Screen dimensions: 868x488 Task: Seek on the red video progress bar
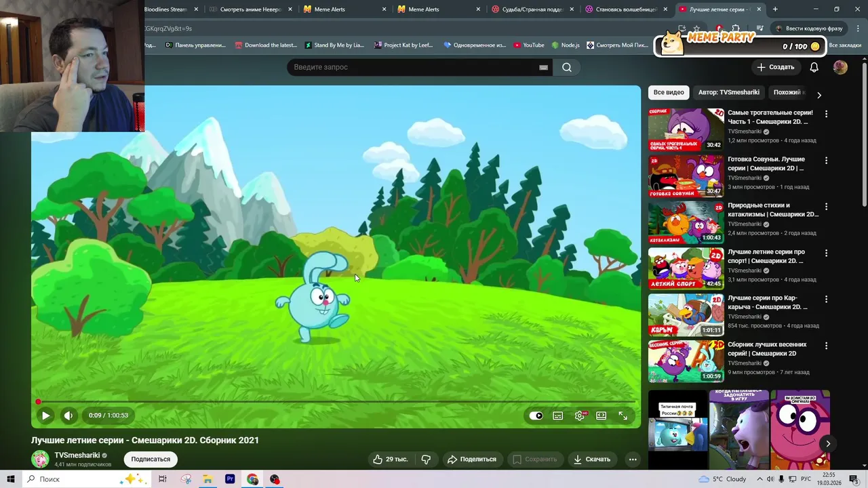coord(336,401)
